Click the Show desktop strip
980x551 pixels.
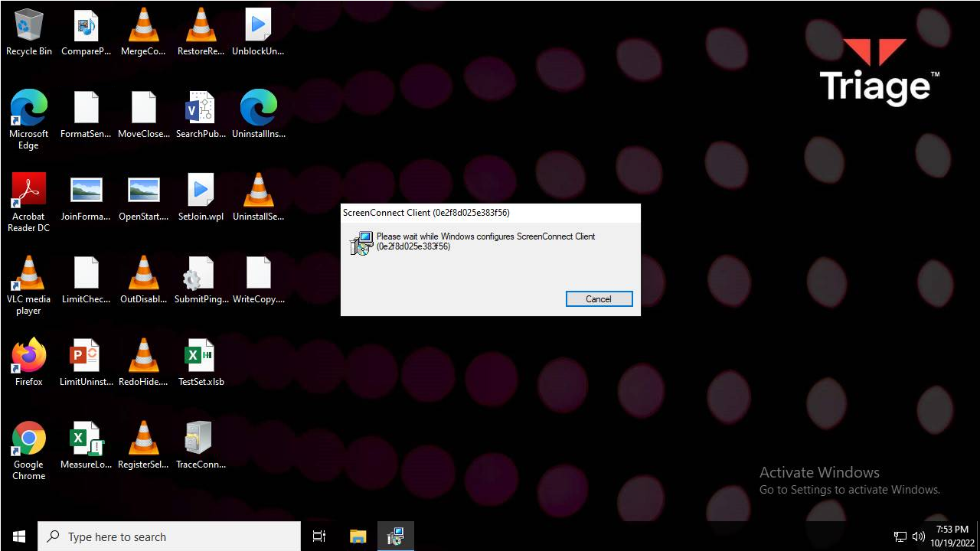978,536
